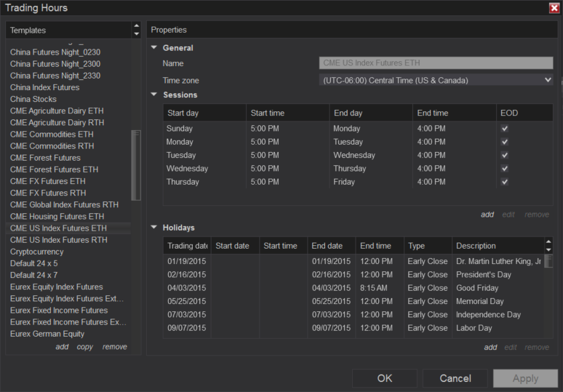Click copy below the Templates list
This screenshot has width=563, height=392.
(x=85, y=347)
